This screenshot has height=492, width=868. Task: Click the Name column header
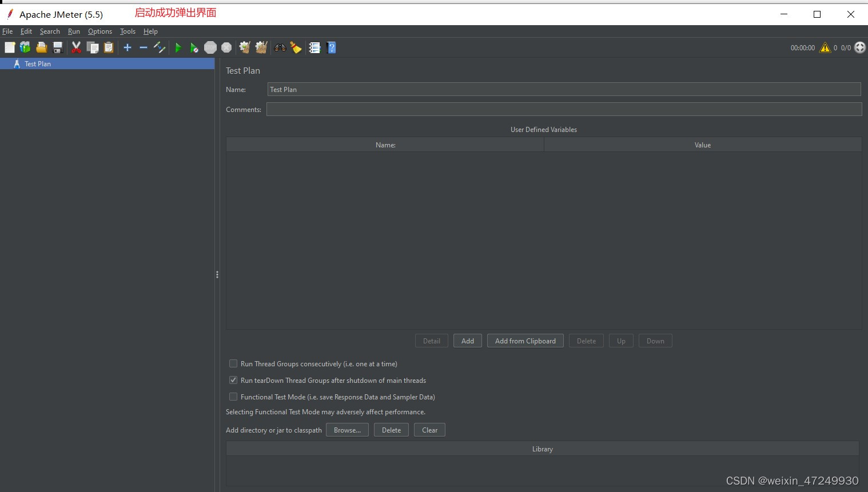pos(385,145)
